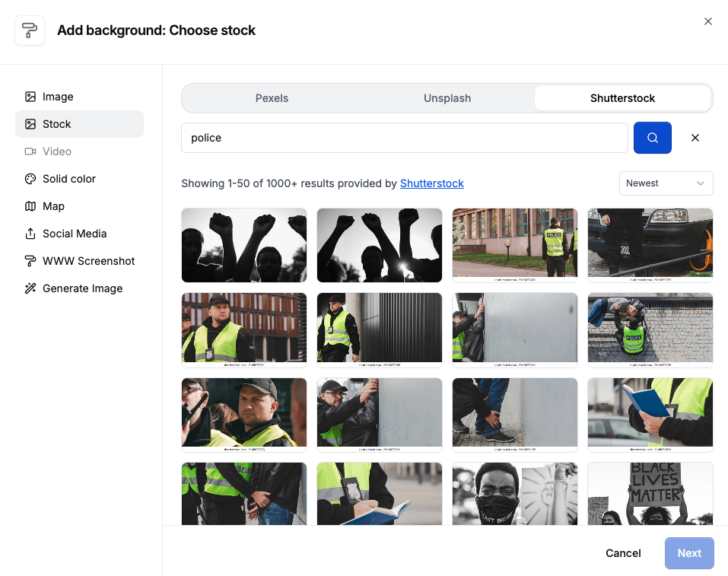Image resolution: width=728 pixels, height=576 pixels.
Task: Select WWW Screenshot option
Action: click(x=79, y=261)
